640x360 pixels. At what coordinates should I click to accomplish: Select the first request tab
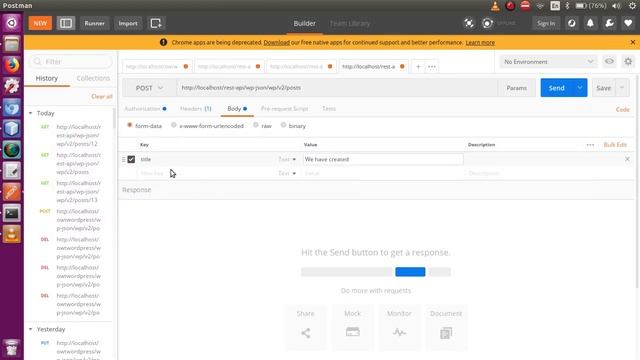(157, 66)
